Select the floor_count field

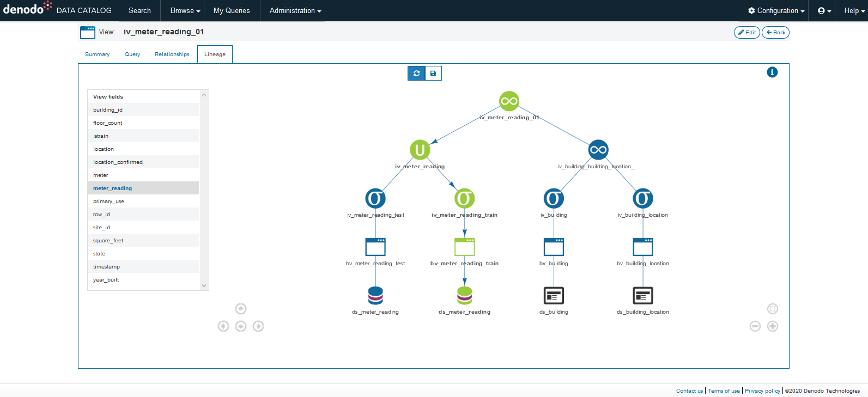pos(143,123)
